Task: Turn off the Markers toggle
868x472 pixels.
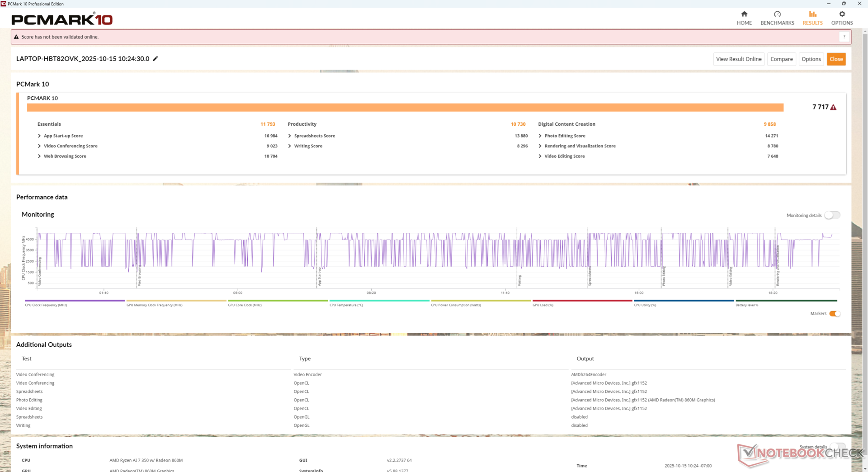Action: (835, 314)
